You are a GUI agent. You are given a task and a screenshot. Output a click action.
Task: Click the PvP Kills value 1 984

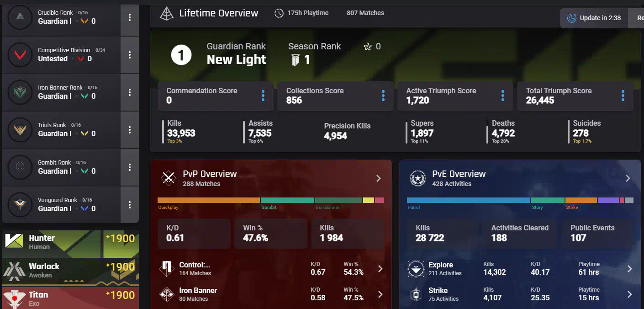[x=332, y=238]
